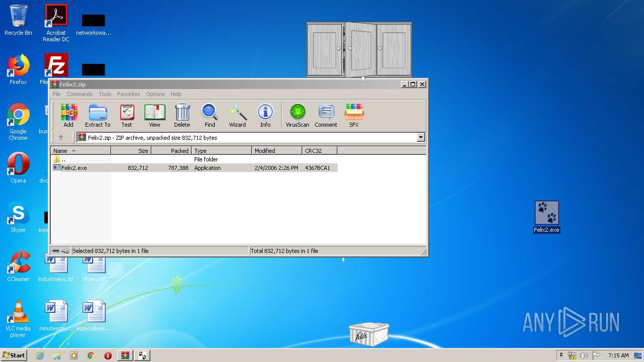The width and height of the screenshot is (644, 362).
Task: Click the felix box widget on the desktop
Action: (369, 334)
